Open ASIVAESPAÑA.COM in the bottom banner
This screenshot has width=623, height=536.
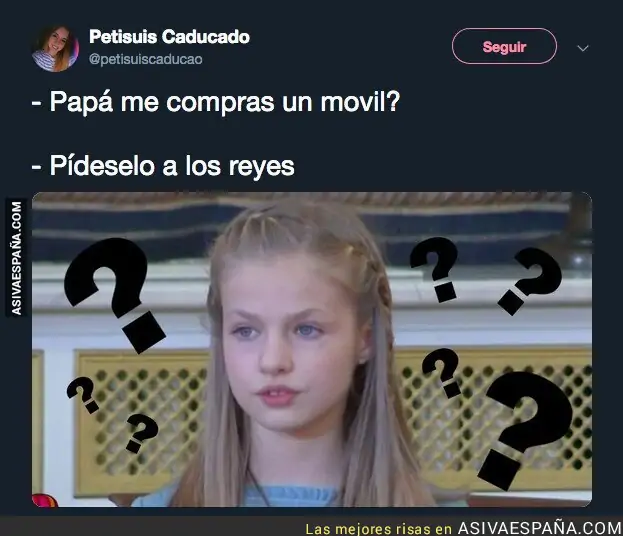(x=539, y=528)
